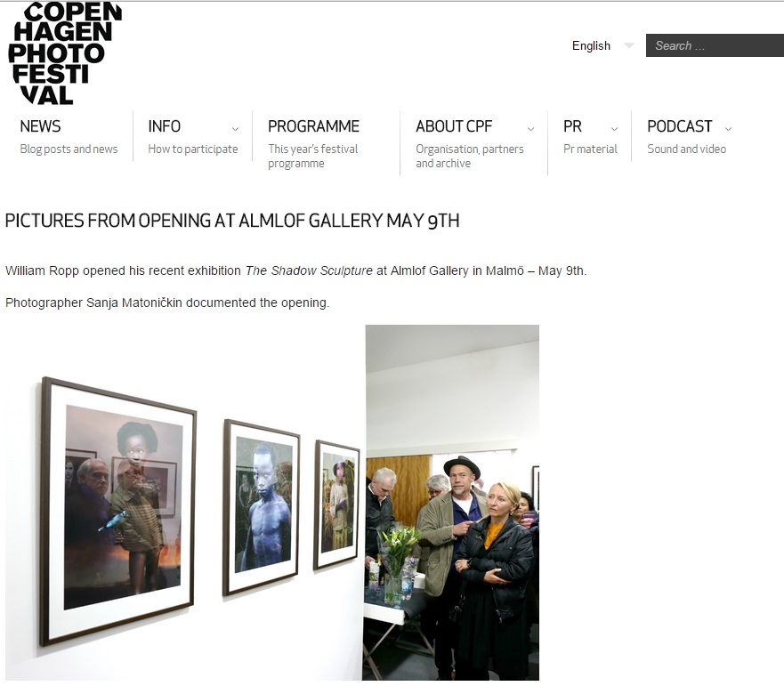Open the INFO menu item
Image resolution: width=784 pixels, height=686 pixels.
(x=164, y=126)
